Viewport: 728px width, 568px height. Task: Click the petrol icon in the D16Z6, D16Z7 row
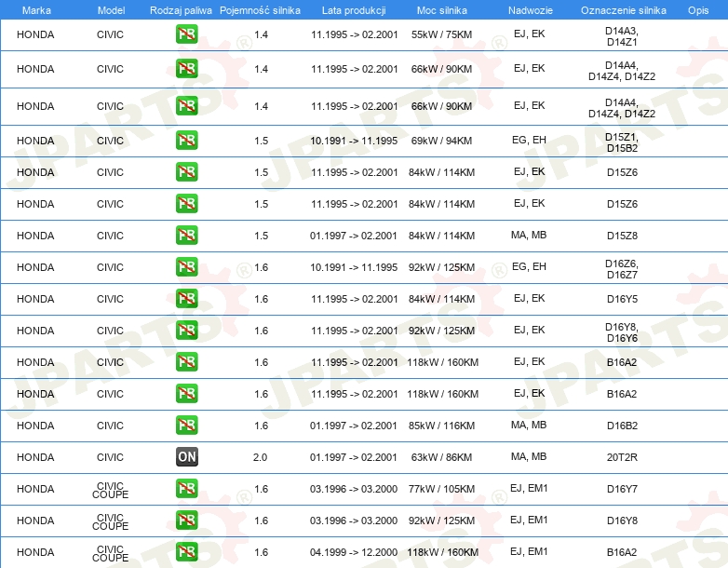pos(186,267)
